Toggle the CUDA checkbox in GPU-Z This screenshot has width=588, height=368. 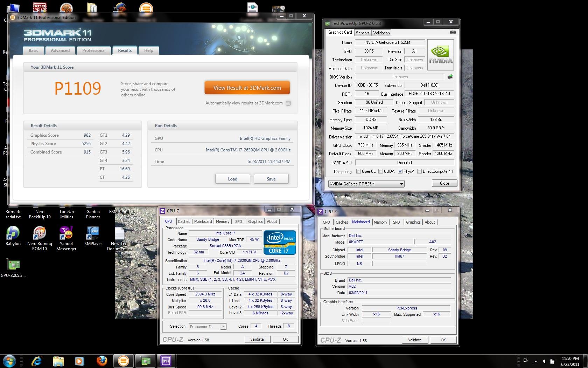click(x=380, y=171)
